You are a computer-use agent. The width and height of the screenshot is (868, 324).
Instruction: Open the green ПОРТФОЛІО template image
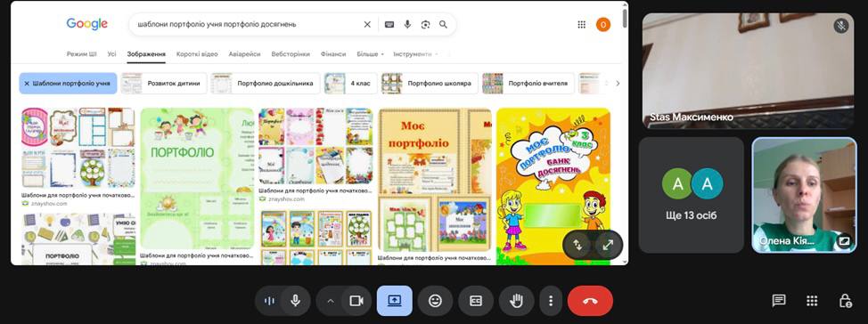tap(197, 178)
